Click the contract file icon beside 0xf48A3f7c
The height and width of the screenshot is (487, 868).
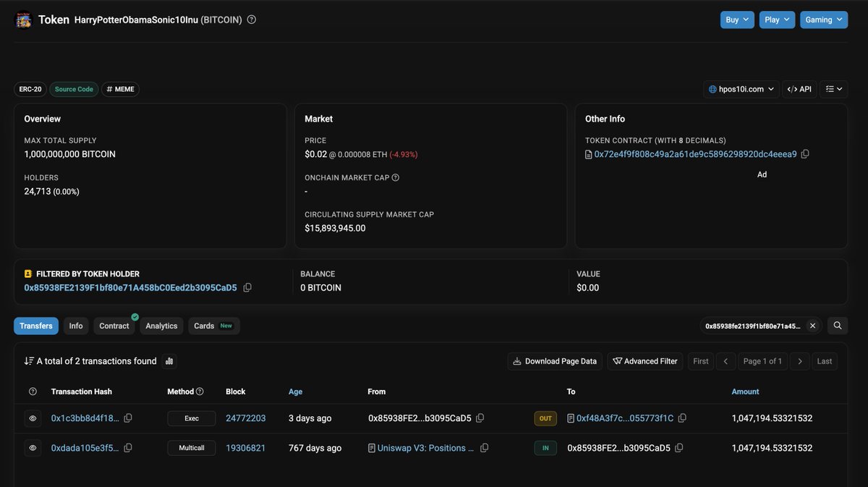(x=571, y=418)
